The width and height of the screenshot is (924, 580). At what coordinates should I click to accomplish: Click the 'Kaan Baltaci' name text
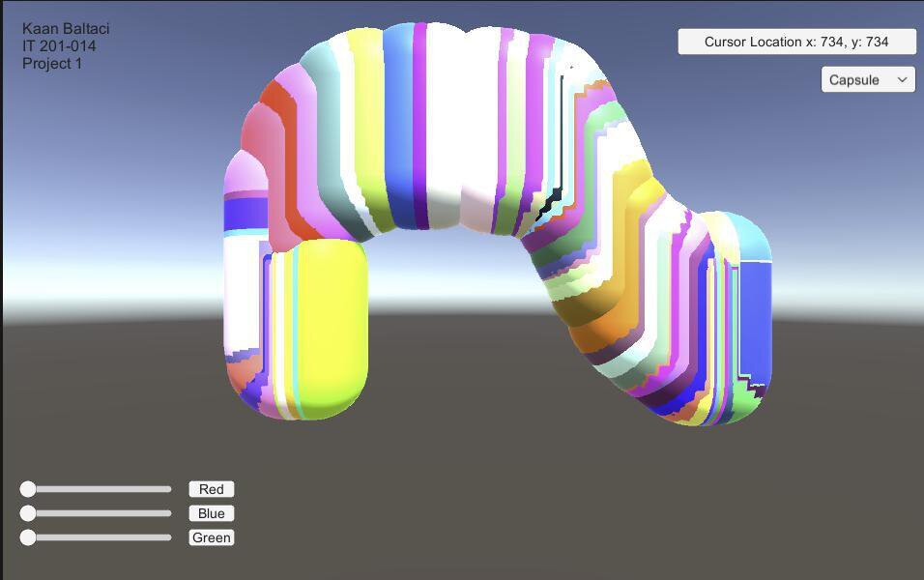point(66,28)
